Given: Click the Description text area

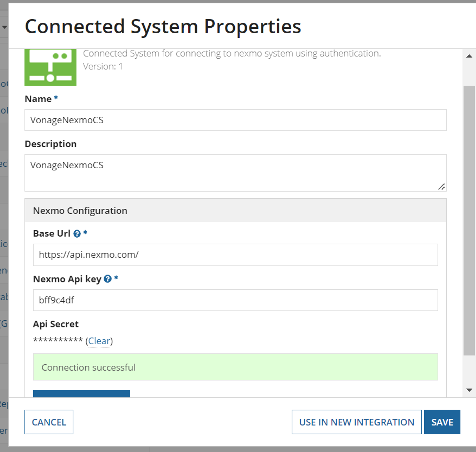Looking at the screenshot, I should pos(236,173).
